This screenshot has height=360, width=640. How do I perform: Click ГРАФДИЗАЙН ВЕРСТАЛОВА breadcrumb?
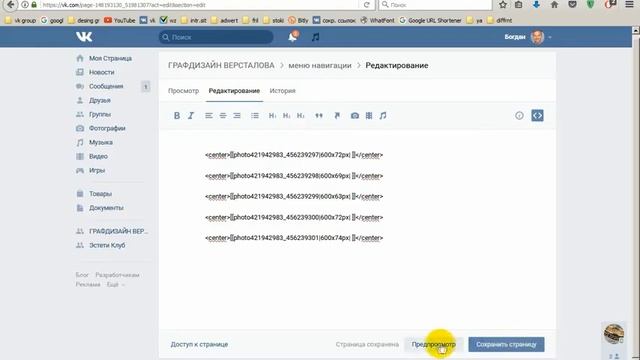click(221, 65)
